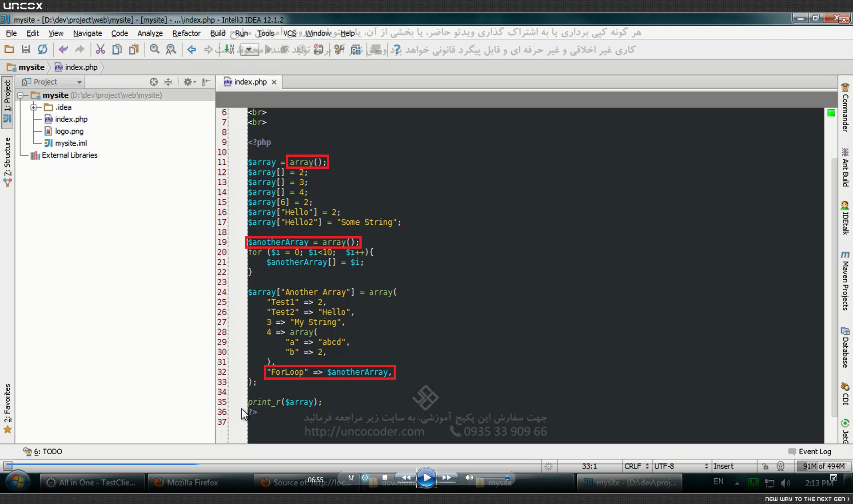Screen dimensions: 853x504
Task: Click the tool window quick access icon
Action: pyautogui.click(x=8, y=466)
